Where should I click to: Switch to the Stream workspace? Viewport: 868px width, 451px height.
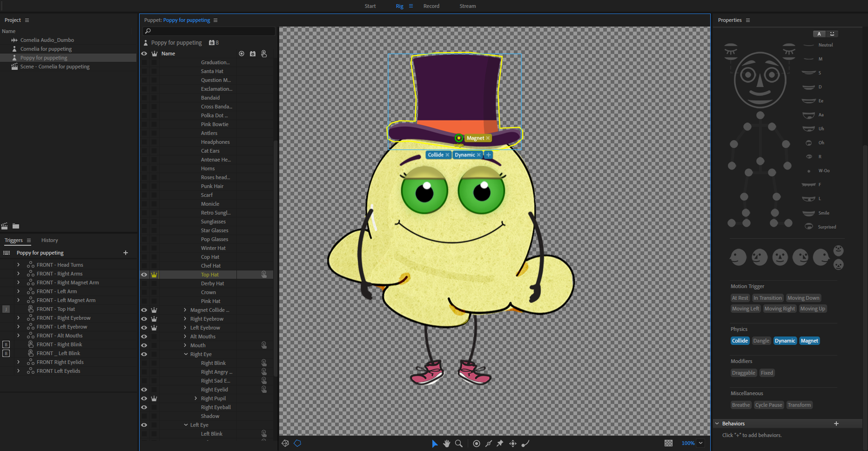click(x=468, y=6)
